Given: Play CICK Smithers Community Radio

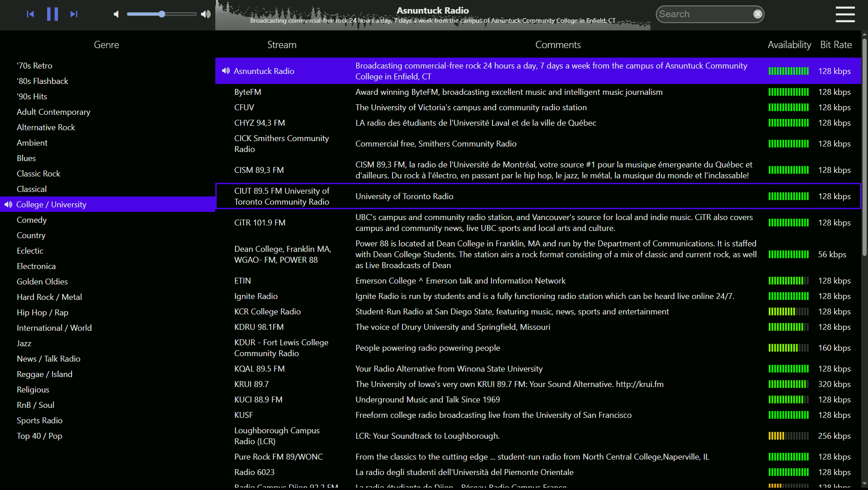Looking at the screenshot, I should (x=538, y=143).
